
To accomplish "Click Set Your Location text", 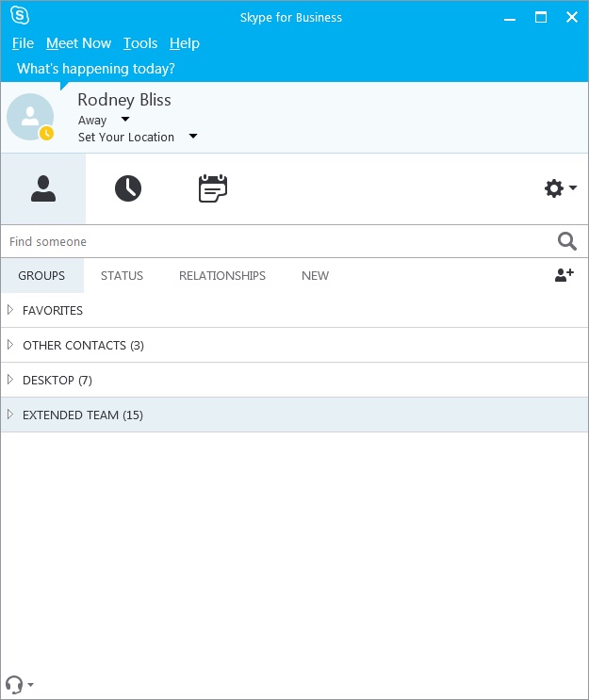I will (126, 137).
